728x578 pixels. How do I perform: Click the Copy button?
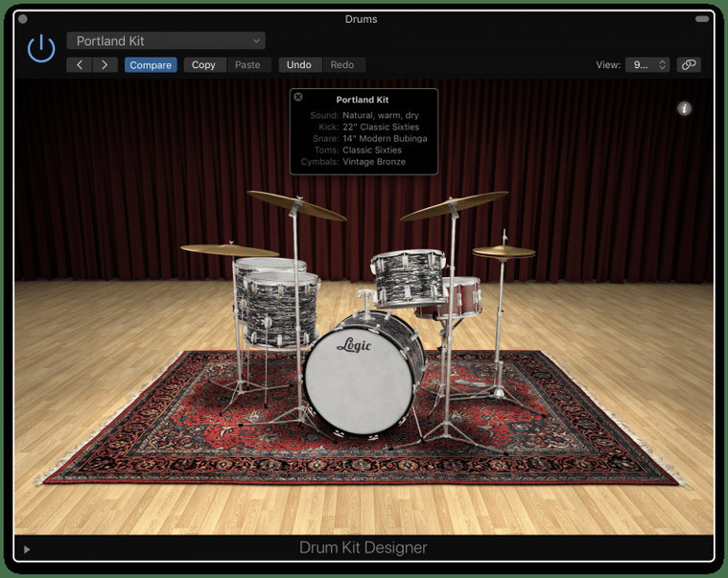(x=204, y=65)
